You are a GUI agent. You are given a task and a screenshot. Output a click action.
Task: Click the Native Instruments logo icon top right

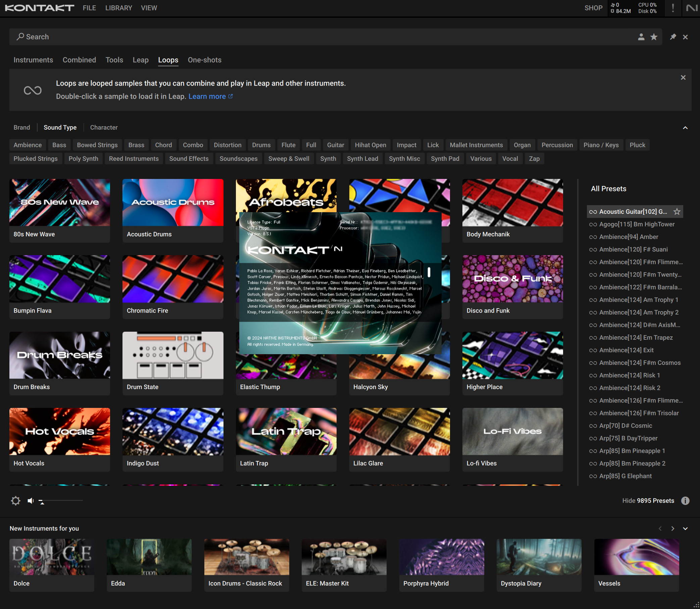click(x=692, y=8)
